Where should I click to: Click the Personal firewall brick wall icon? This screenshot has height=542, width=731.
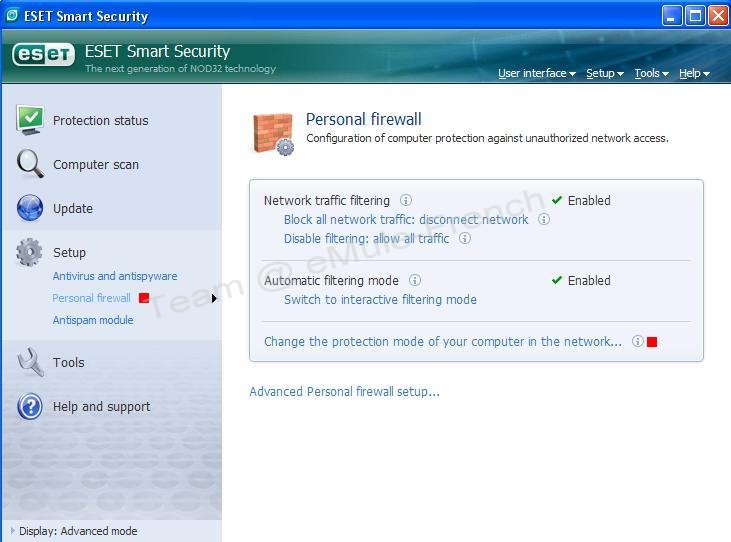pyautogui.click(x=273, y=134)
